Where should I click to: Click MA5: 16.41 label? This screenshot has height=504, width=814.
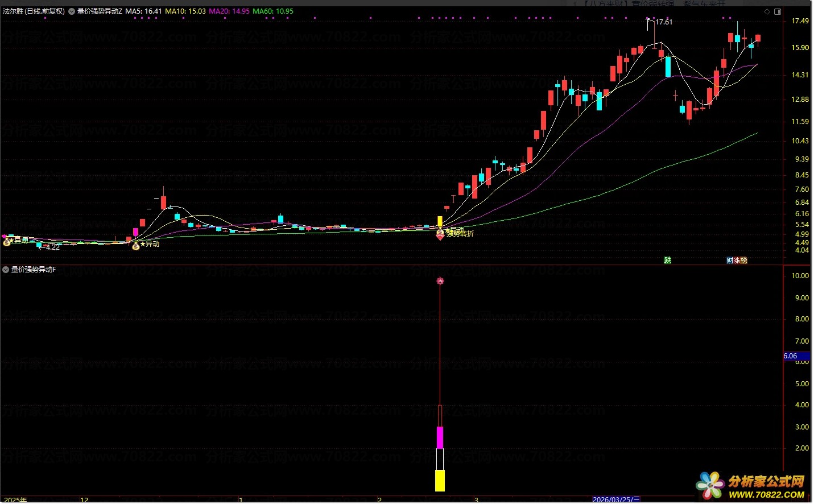pyautogui.click(x=143, y=11)
